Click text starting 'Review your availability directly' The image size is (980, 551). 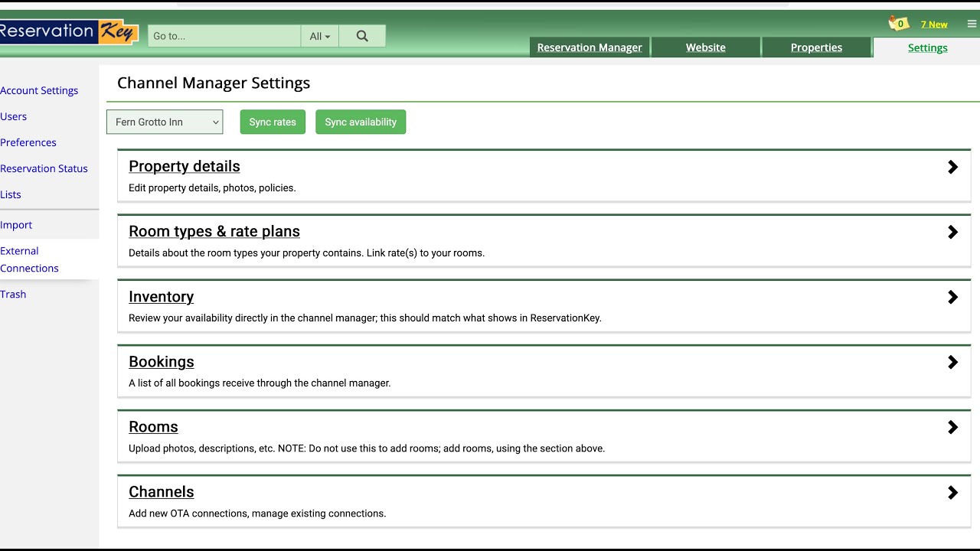365,318
